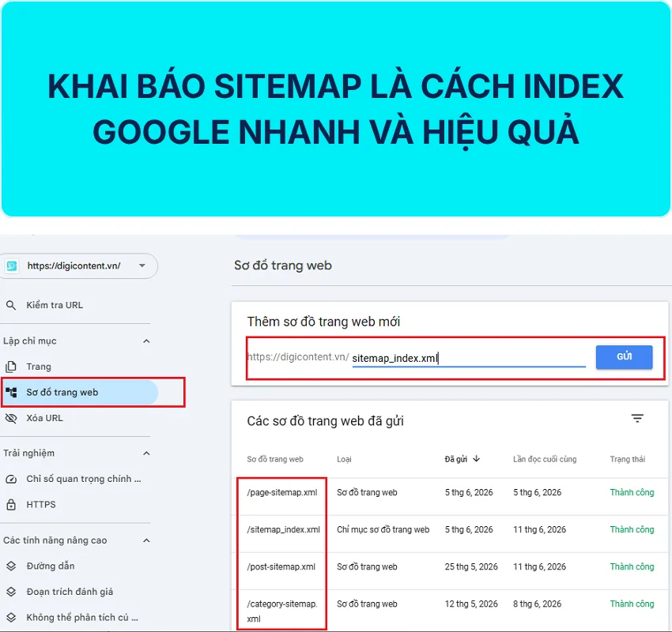The height and width of the screenshot is (632, 672).
Task: Collapse the Trải nghiệm section
Action: click(x=146, y=453)
